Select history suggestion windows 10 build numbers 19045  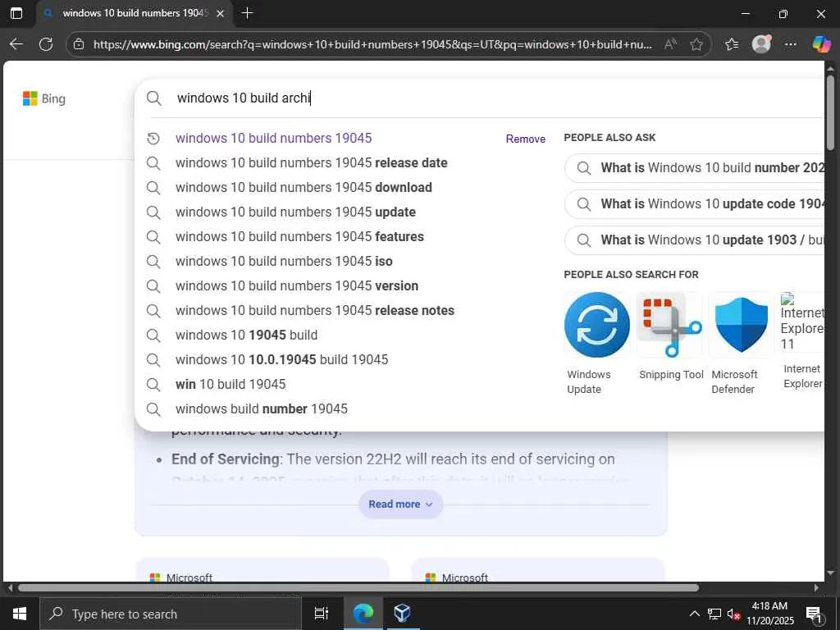[x=273, y=138]
